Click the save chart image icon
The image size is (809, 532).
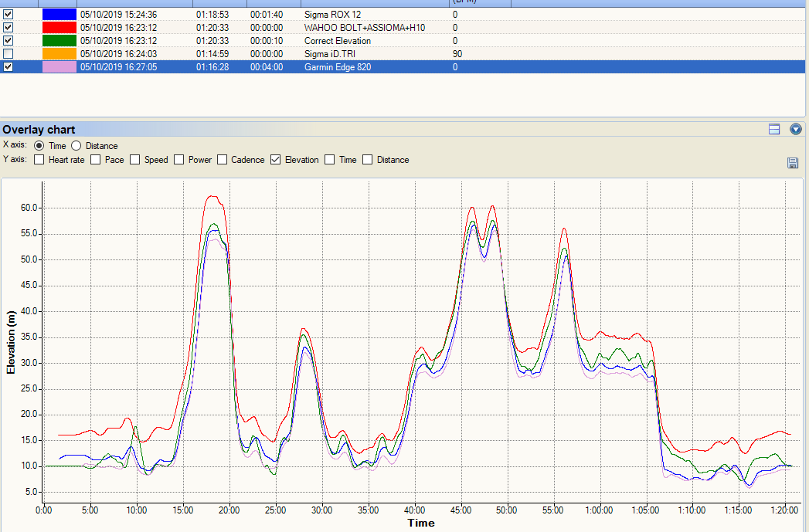click(793, 162)
